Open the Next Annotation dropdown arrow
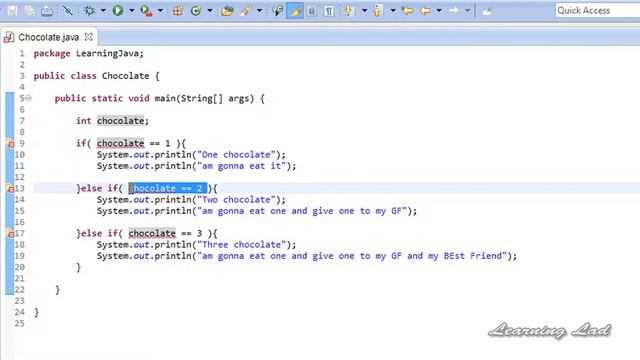 pyautogui.click(x=364, y=11)
